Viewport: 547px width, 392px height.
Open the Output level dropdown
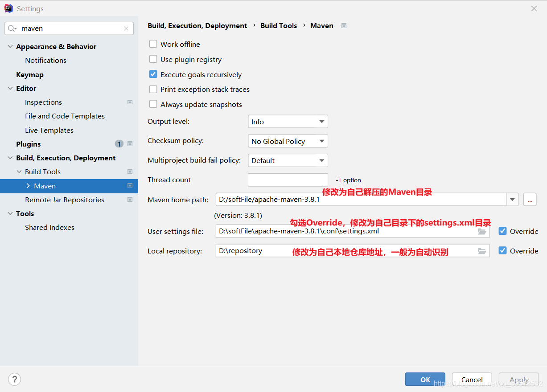[288, 122]
